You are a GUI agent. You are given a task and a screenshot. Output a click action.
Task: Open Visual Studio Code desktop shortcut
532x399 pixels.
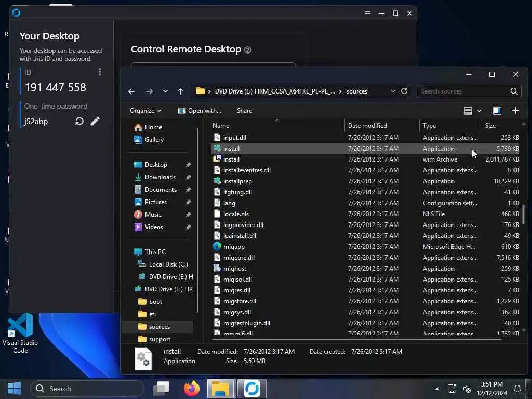coord(20,333)
